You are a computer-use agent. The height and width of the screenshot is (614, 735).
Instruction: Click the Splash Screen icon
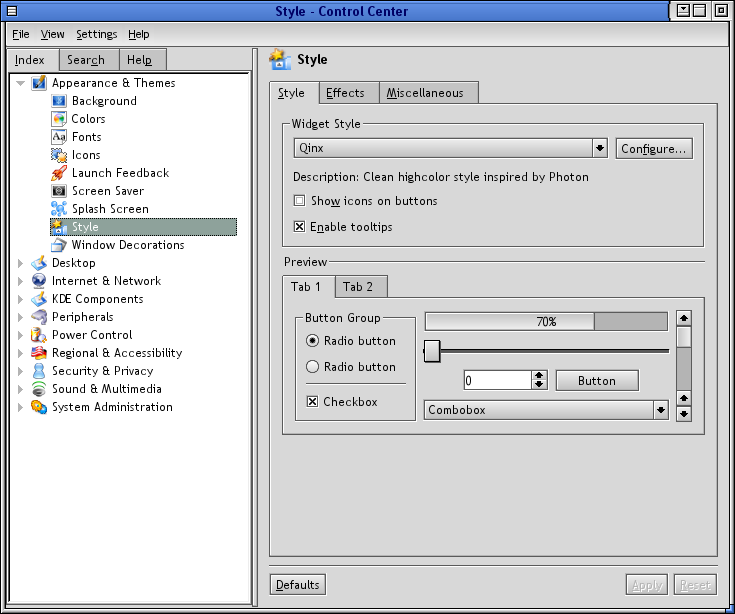[x=59, y=209]
